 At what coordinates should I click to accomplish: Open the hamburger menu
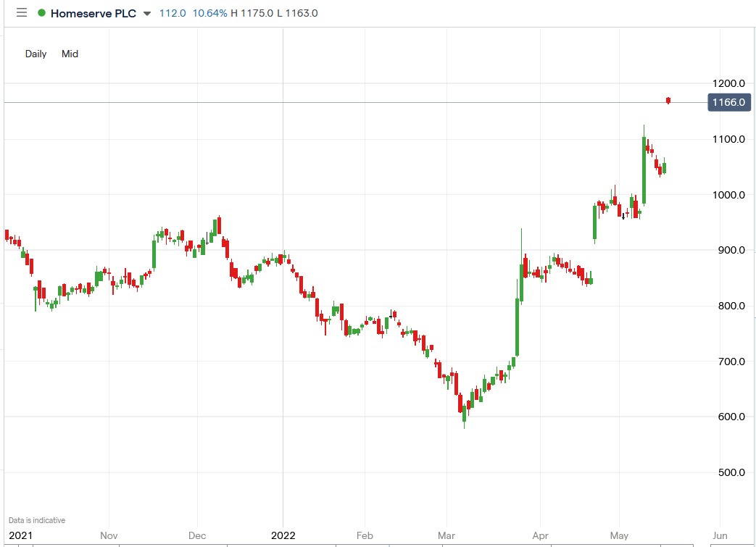tap(21, 12)
